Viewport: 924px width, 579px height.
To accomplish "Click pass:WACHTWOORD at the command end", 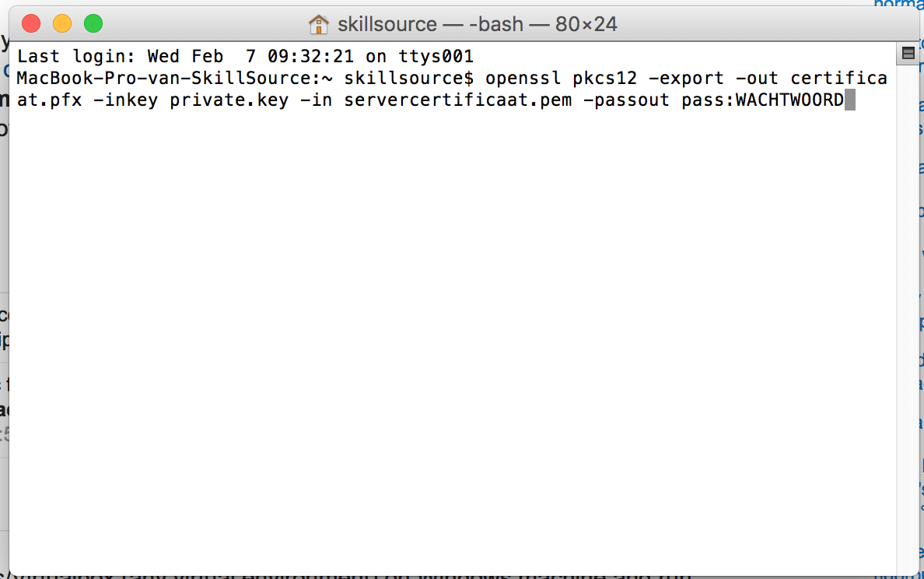I will 762,100.
